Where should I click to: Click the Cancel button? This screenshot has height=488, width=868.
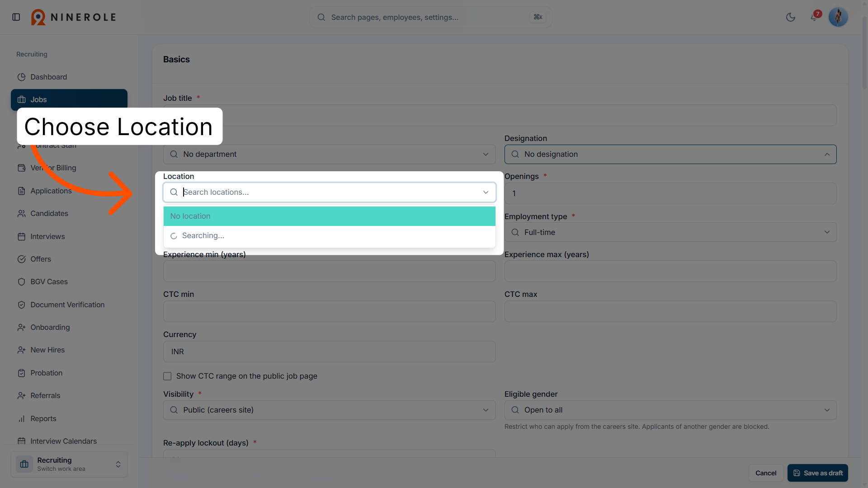(766, 473)
